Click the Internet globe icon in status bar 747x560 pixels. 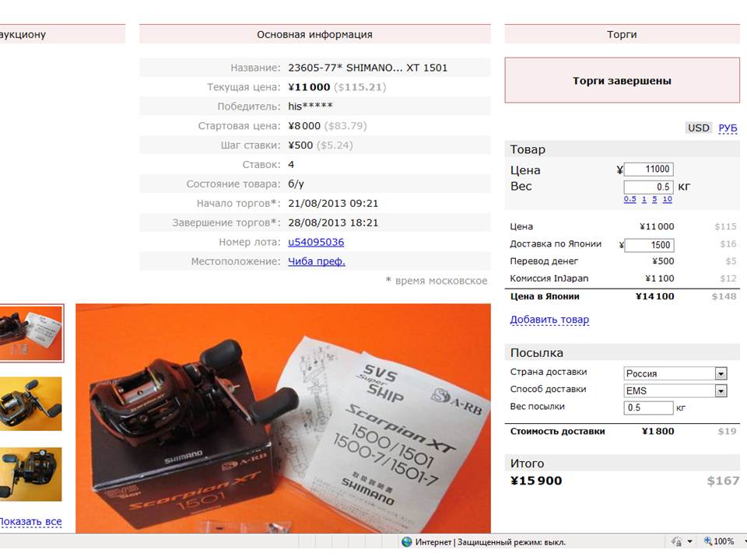406,541
